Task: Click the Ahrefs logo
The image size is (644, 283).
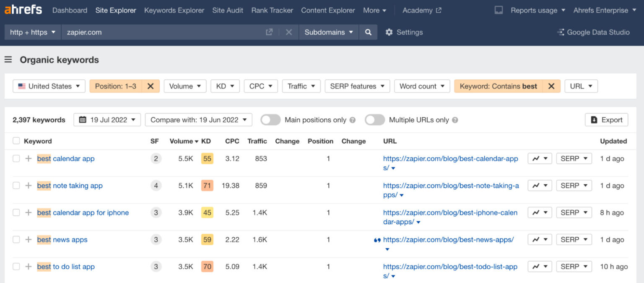Action: click(23, 10)
